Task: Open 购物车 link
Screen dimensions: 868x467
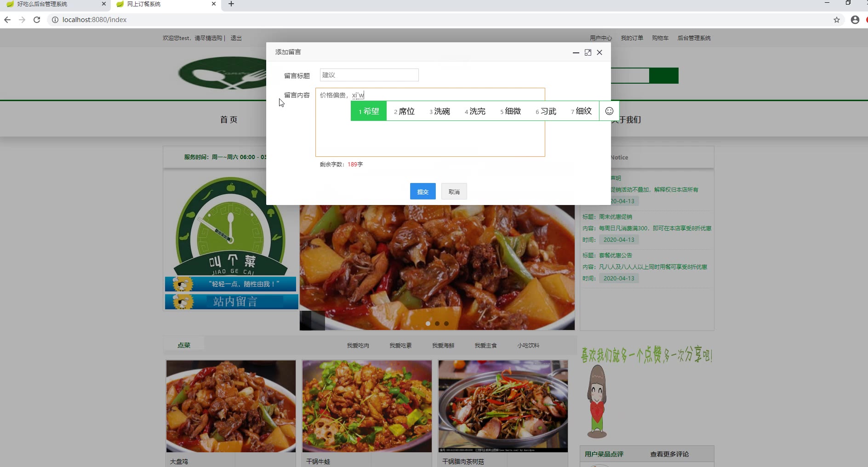Action: pyautogui.click(x=660, y=38)
